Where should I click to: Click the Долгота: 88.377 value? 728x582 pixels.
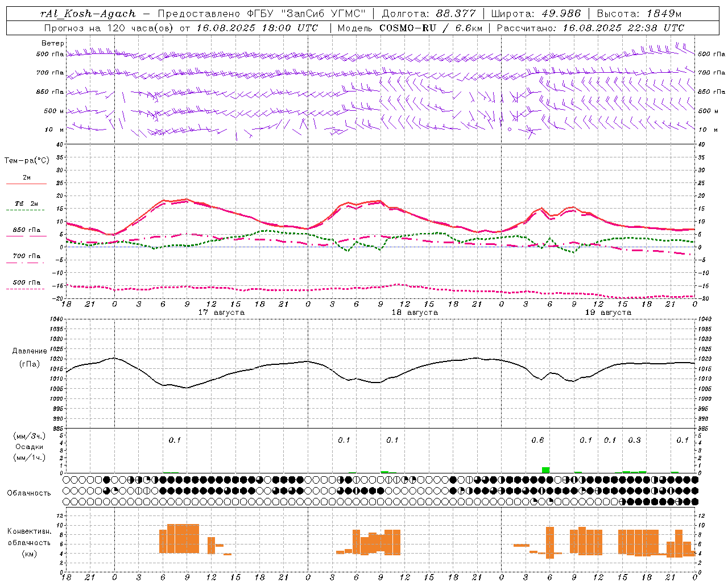(429, 14)
